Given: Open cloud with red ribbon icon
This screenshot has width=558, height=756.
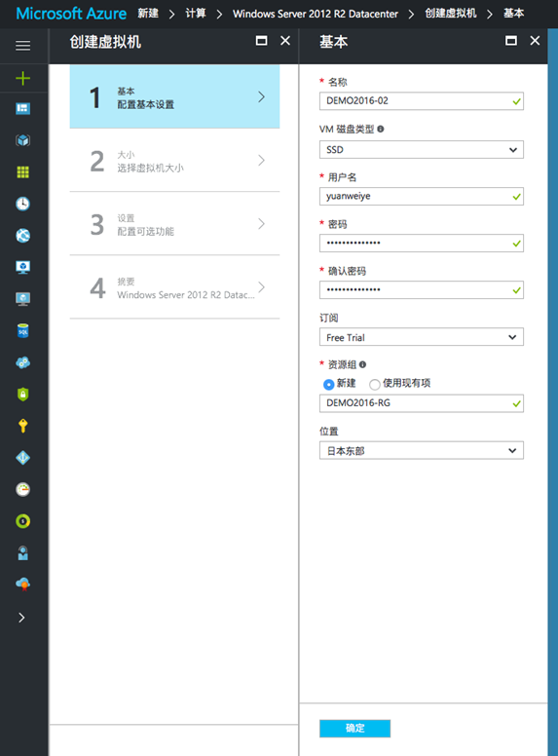Looking at the screenshot, I should coord(22,585).
